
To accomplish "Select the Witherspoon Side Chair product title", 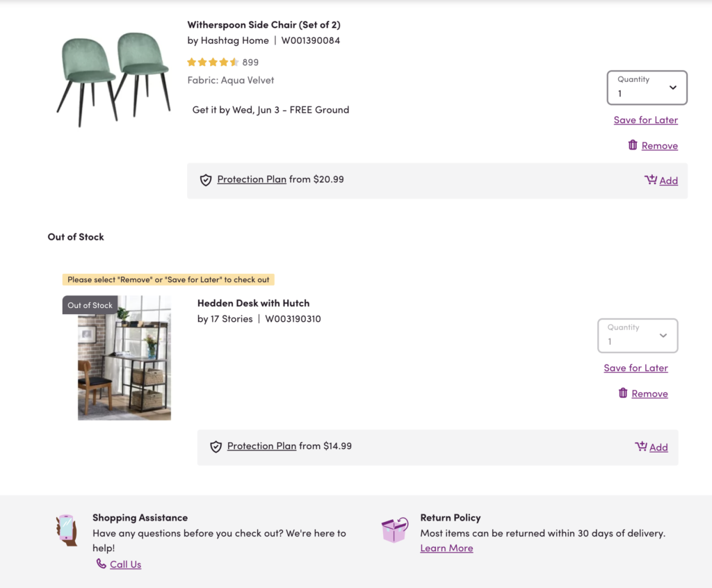I will (x=264, y=24).
